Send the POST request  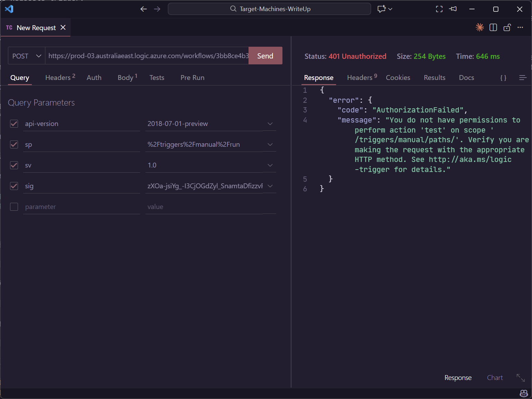click(x=265, y=56)
